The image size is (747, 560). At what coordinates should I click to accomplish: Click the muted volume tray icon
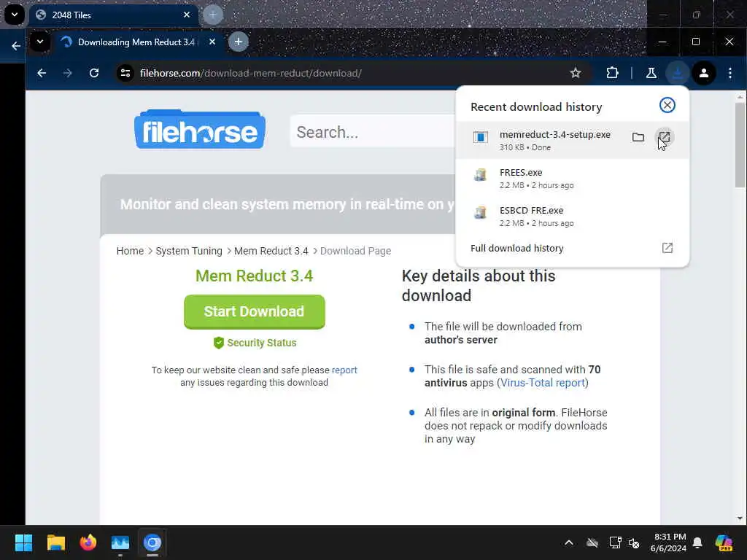point(634,542)
